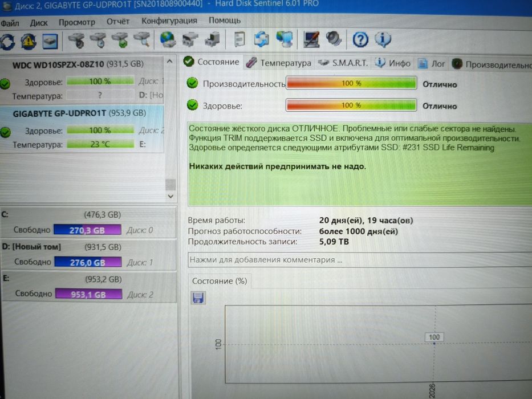Click green check icon next to Производительность
This screenshot has width=532, height=399.
pyautogui.click(x=192, y=83)
